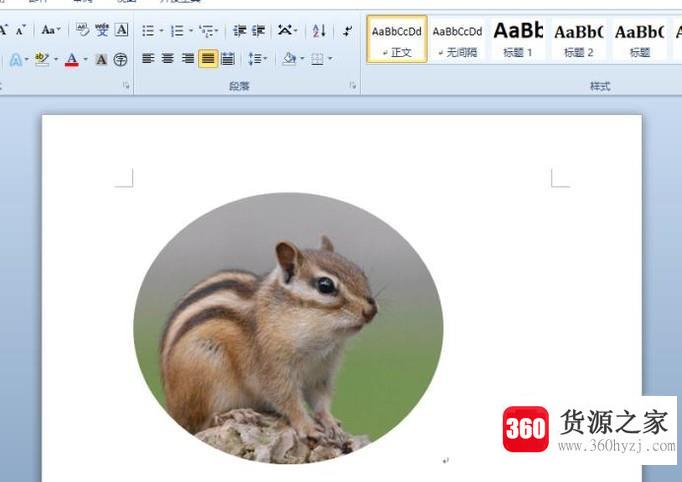Apply the 标题 1 style
The height and width of the screenshot is (482, 682).
tap(518, 40)
